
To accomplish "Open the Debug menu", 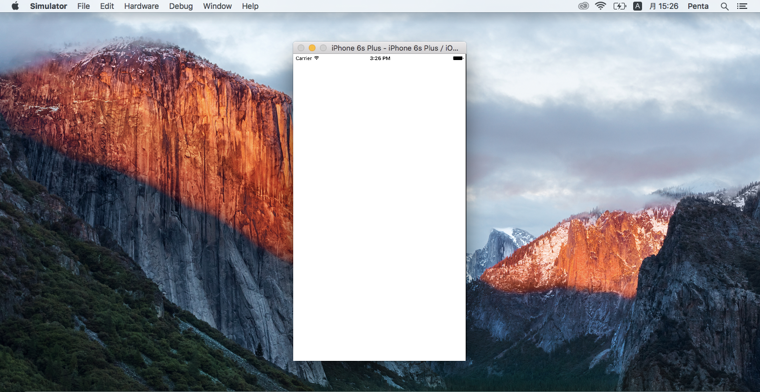I will [181, 6].
